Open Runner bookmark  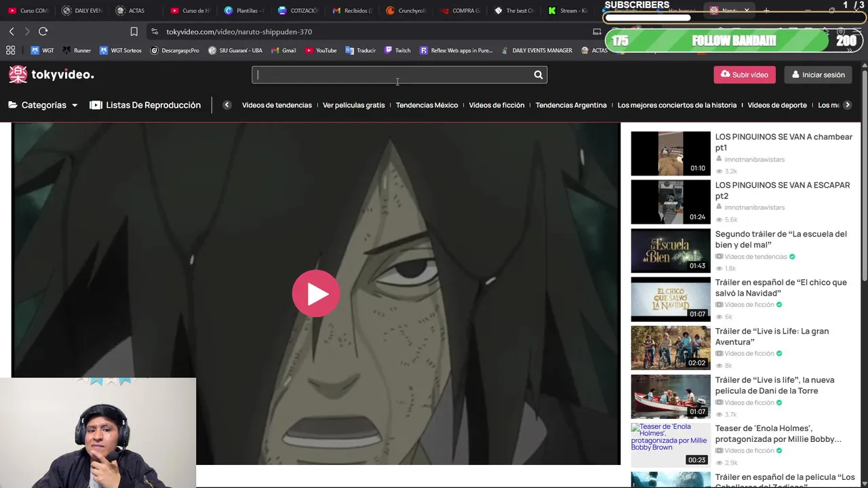77,50
